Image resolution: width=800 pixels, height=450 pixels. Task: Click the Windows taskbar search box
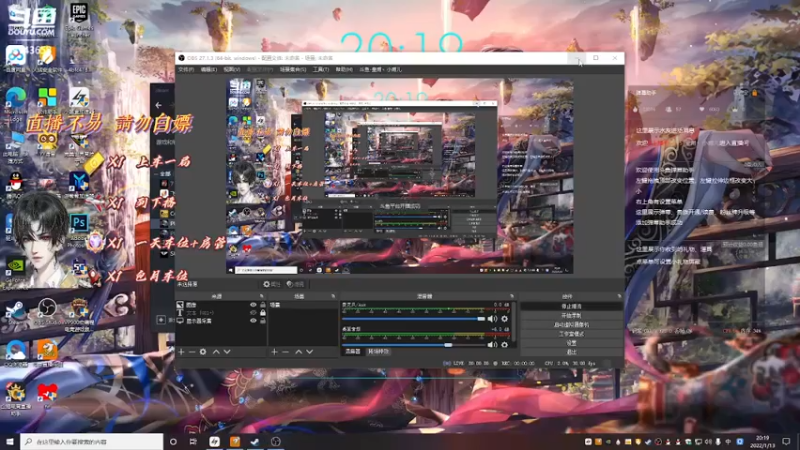click(x=92, y=441)
